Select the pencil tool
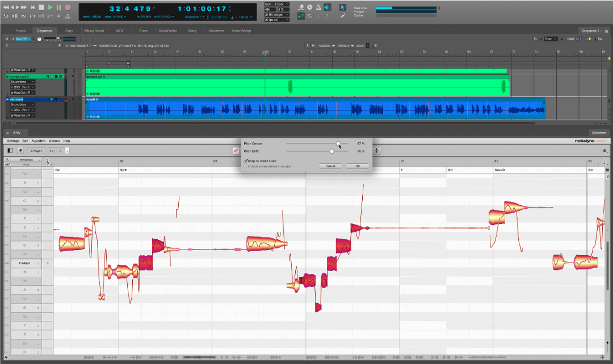This screenshot has height=364, width=613. pyautogui.click(x=343, y=16)
